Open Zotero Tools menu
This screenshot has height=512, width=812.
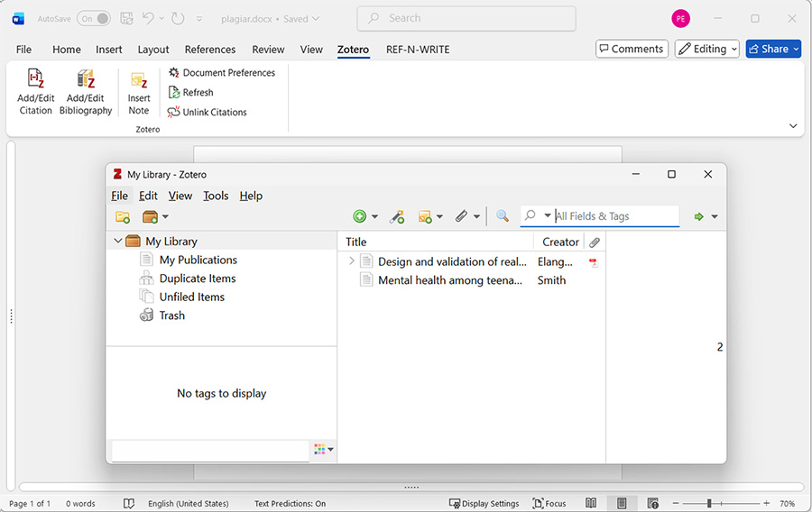coord(216,196)
